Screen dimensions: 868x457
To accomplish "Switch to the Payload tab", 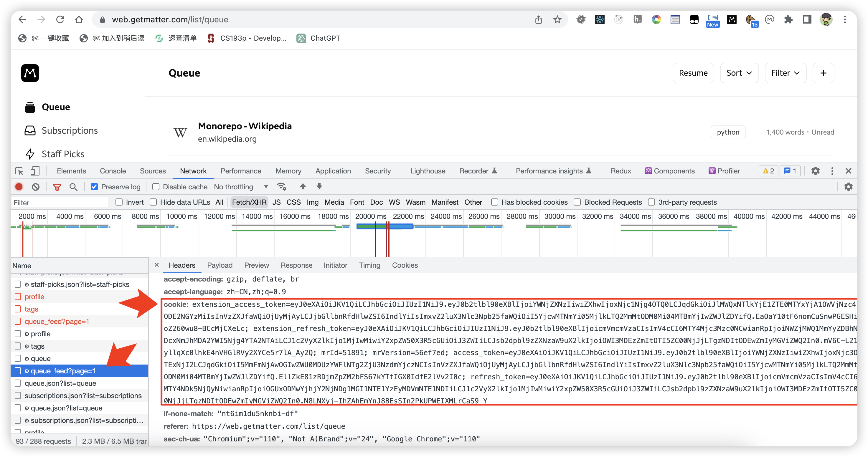I will point(220,265).
